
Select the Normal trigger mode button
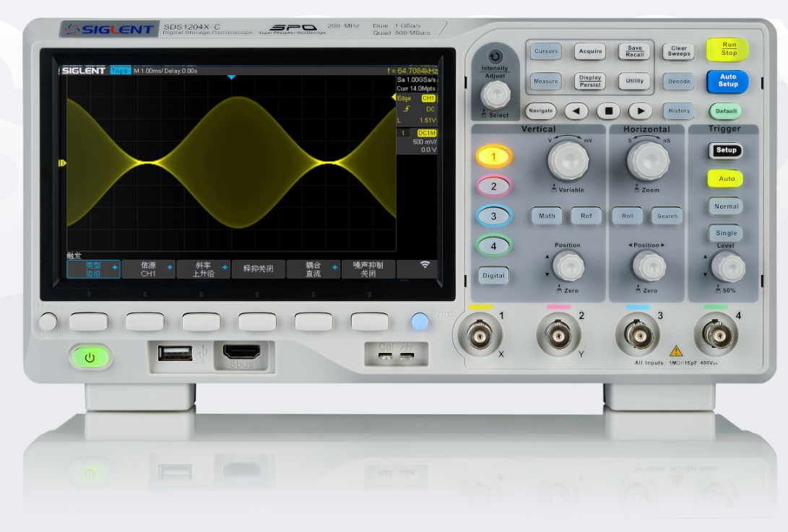click(x=726, y=206)
